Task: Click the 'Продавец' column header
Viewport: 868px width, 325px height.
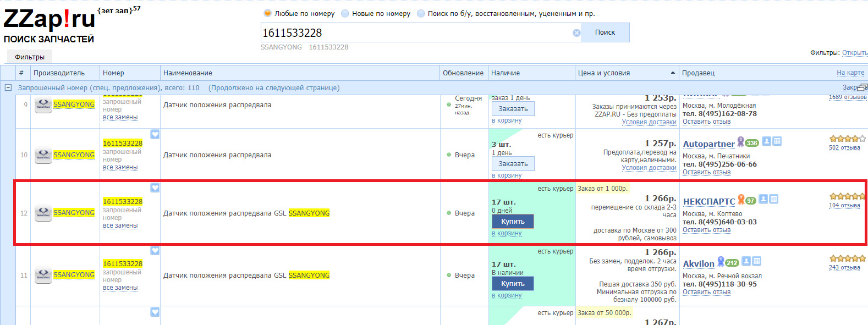Action: 698,73
